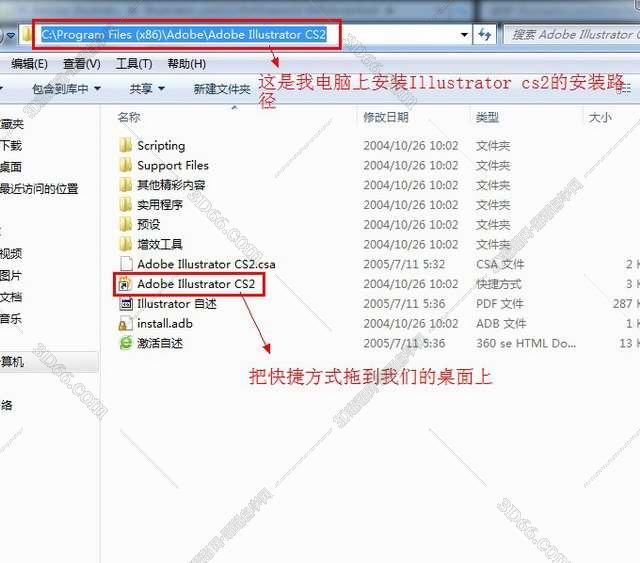This screenshot has height=563, width=640.
Task: Open the 共享 dropdown menu
Action: click(147, 89)
